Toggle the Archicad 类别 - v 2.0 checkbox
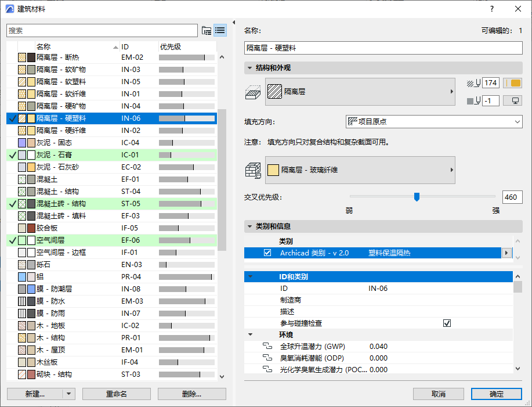The width and height of the screenshot is (532, 407). [267, 253]
